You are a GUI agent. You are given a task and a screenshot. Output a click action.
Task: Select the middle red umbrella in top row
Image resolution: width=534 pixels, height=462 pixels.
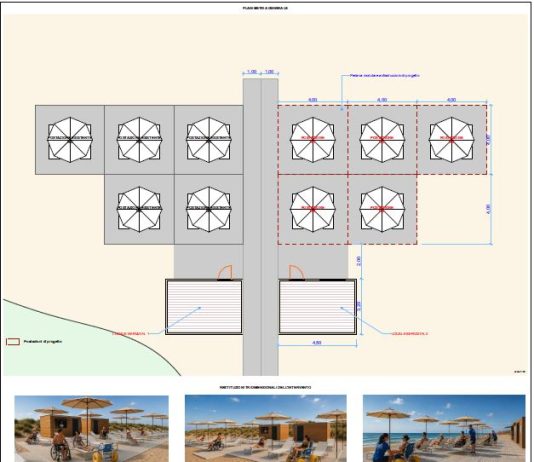coord(382,140)
